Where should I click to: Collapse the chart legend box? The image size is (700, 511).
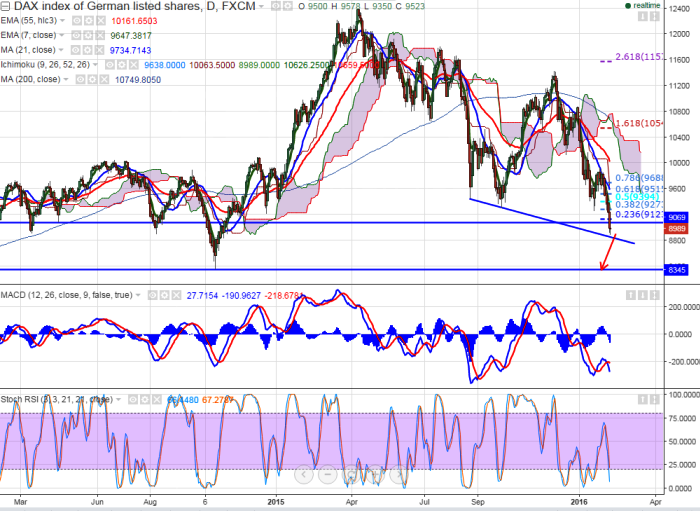(x=5, y=6)
